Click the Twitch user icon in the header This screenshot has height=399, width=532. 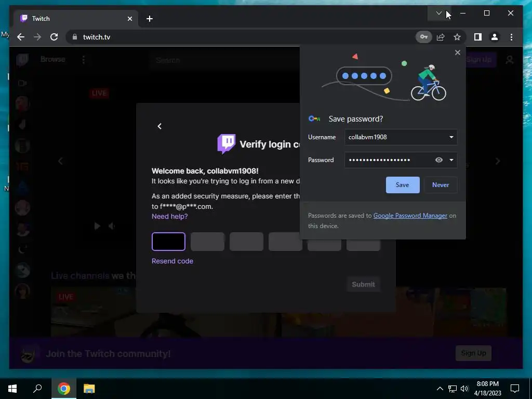(509, 60)
